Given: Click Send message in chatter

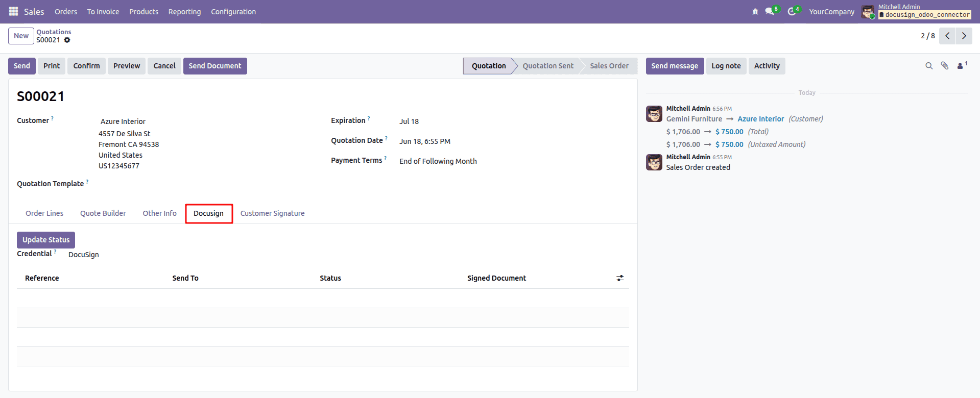Looking at the screenshot, I should [675, 66].
